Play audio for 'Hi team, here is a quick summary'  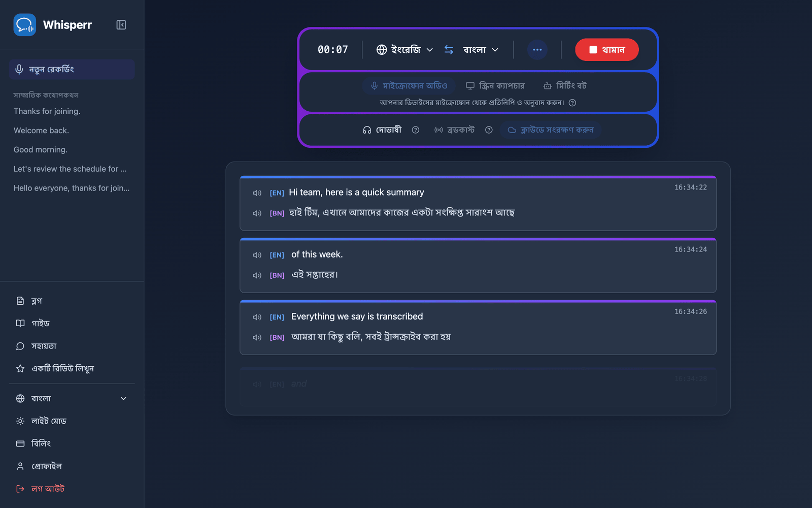pyautogui.click(x=257, y=193)
